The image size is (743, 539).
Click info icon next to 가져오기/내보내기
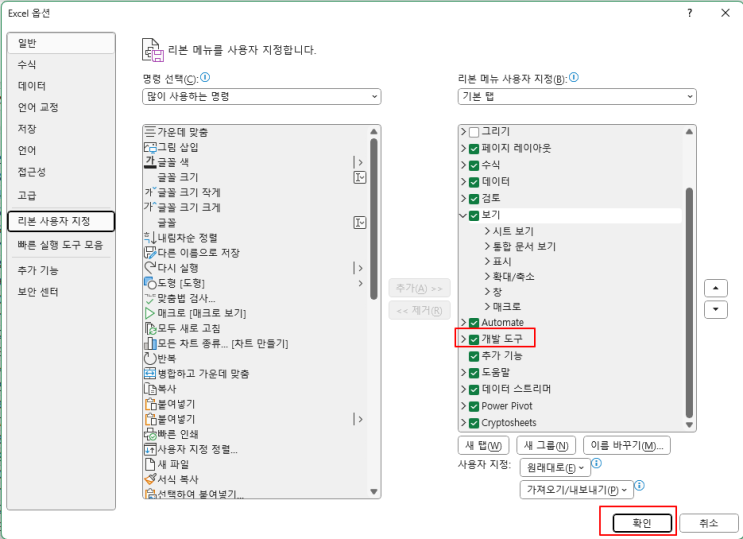click(x=640, y=485)
